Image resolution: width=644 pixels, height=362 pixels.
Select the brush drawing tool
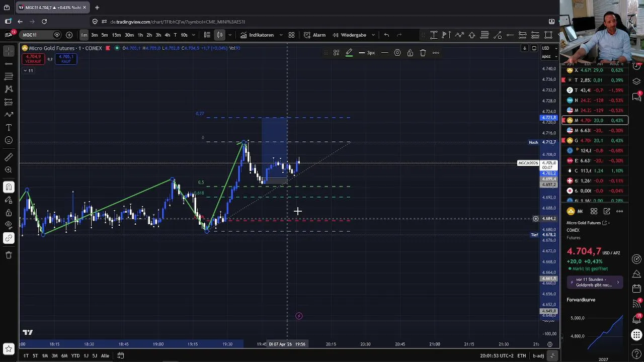(9, 115)
